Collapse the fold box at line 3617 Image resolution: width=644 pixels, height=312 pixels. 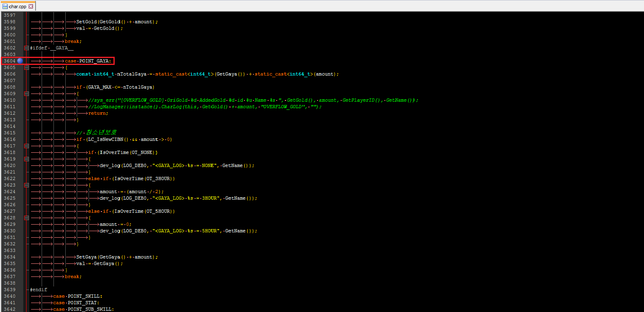pyautogui.click(x=27, y=146)
